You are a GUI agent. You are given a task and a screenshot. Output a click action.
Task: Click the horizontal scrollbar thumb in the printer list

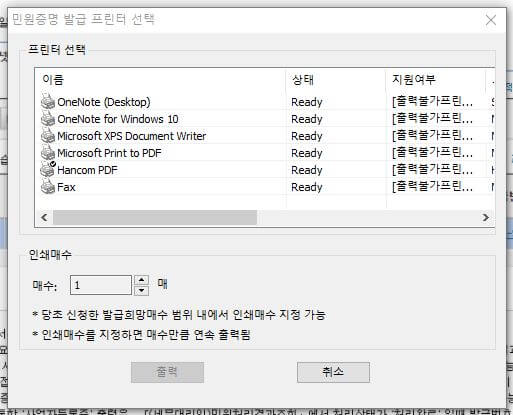155,217
